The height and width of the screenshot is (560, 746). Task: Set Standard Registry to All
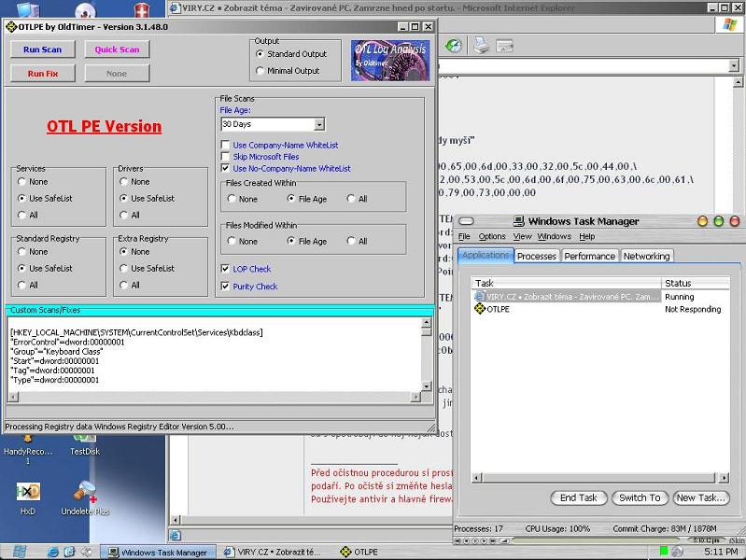point(21,285)
